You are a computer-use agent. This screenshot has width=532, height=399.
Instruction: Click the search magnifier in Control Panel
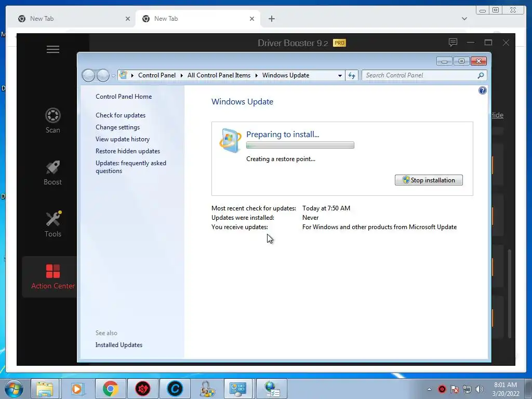tap(481, 75)
